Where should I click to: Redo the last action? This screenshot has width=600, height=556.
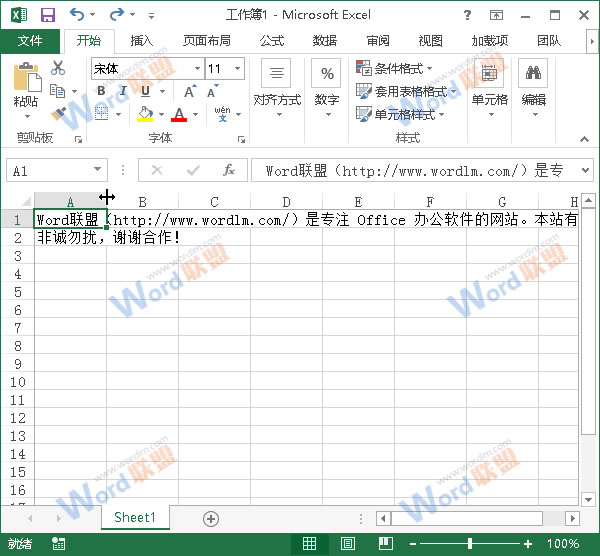coord(117,15)
